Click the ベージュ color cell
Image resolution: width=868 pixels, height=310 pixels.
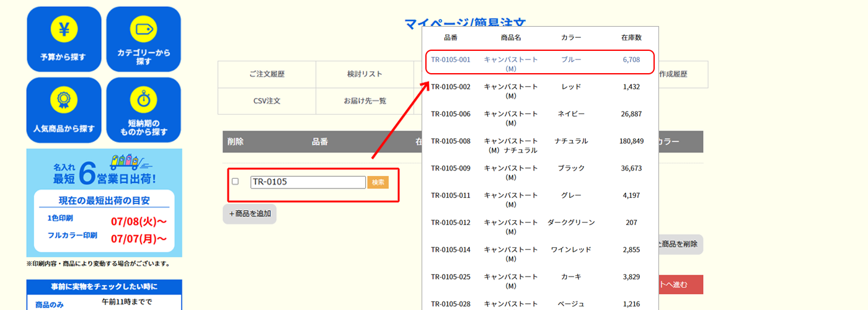click(571, 304)
